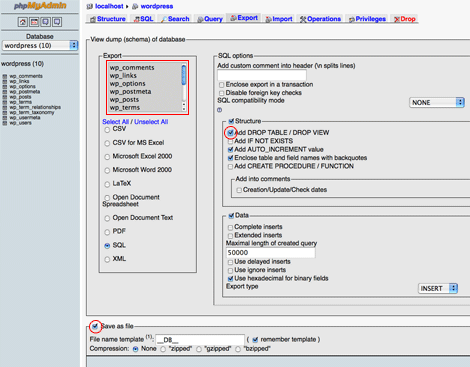This screenshot has height=367, width=470.
Task: Enable Add IF NOT EXISTS checkbox
Action: point(230,141)
